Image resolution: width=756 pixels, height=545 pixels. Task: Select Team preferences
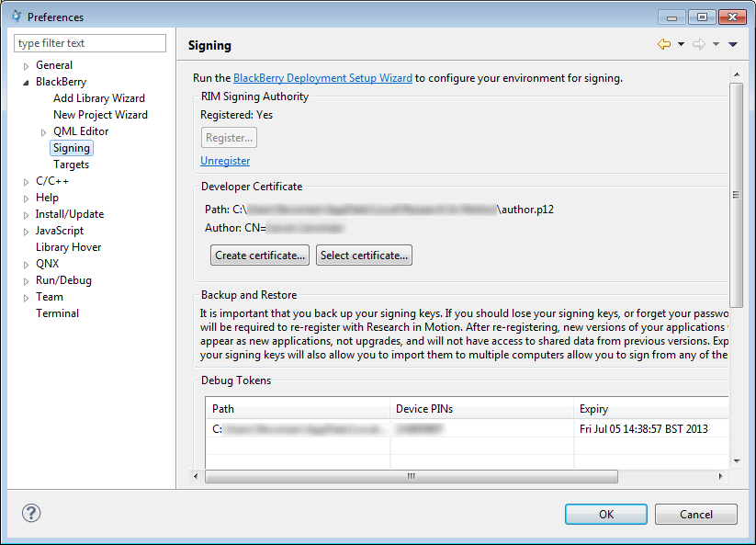coord(50,297)
